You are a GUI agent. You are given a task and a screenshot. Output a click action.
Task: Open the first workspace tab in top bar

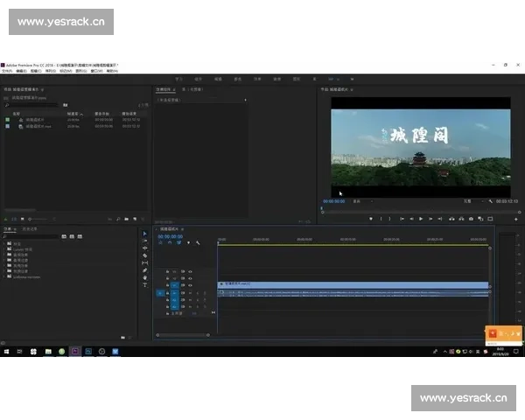click(178, 80)
